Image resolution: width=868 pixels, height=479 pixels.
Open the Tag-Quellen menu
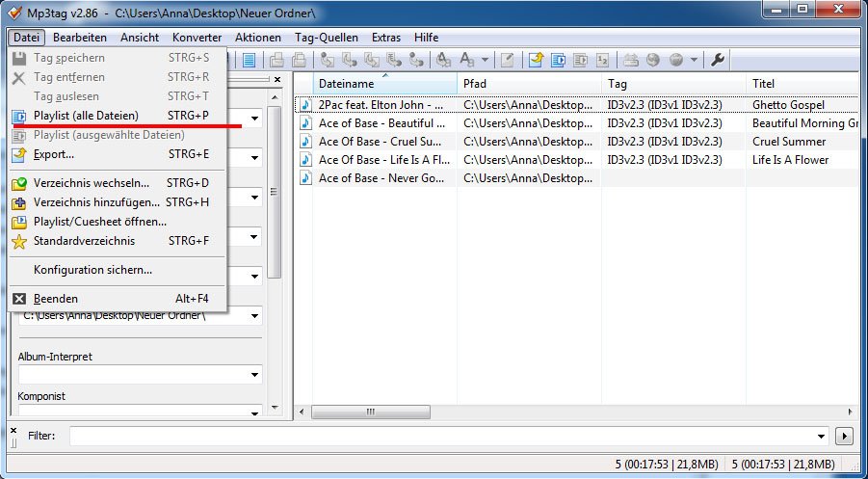327,37
